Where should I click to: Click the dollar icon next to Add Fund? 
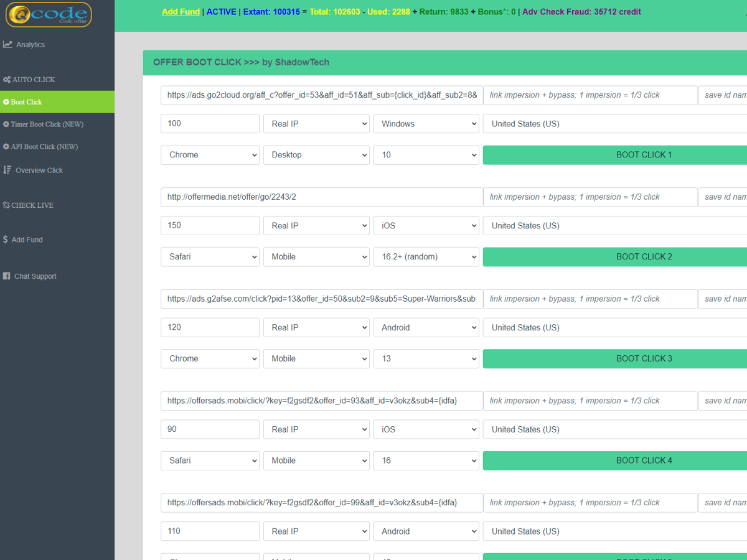6,240
